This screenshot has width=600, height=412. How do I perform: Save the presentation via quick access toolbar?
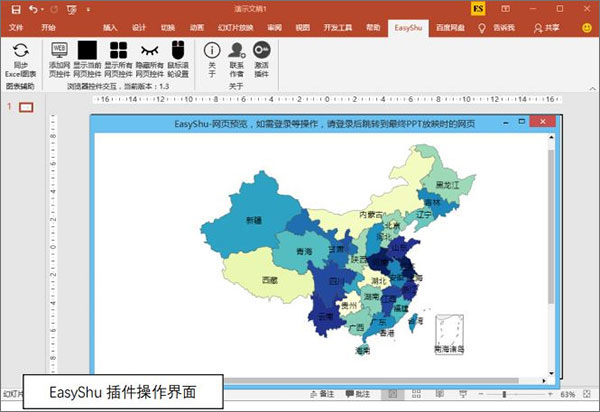pyautogui.click(x=14, y=9)
